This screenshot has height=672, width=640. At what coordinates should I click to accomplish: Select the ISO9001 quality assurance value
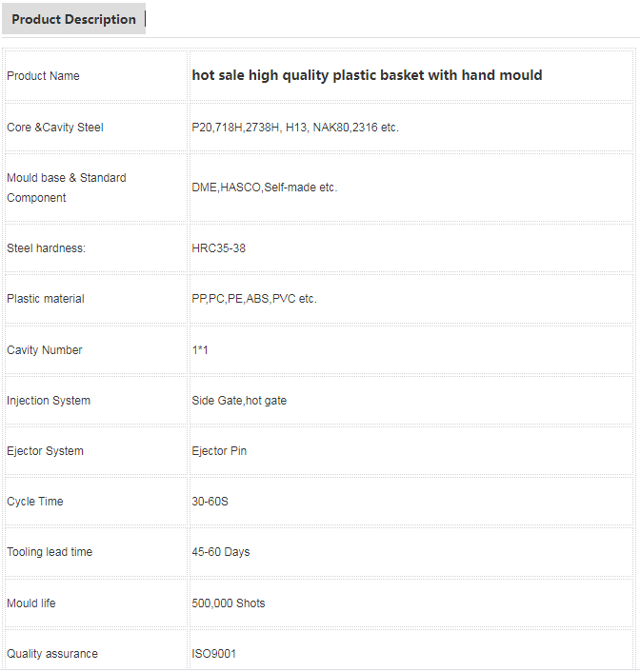coord(213,654)
